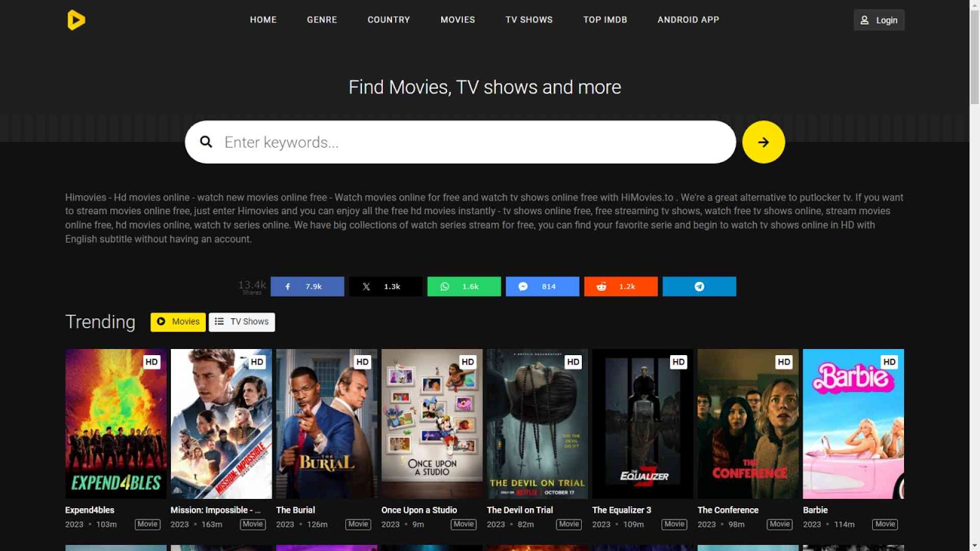Screen dimensions: 980x551
Task: Open the GENRE menu
Action: point(322,20)
